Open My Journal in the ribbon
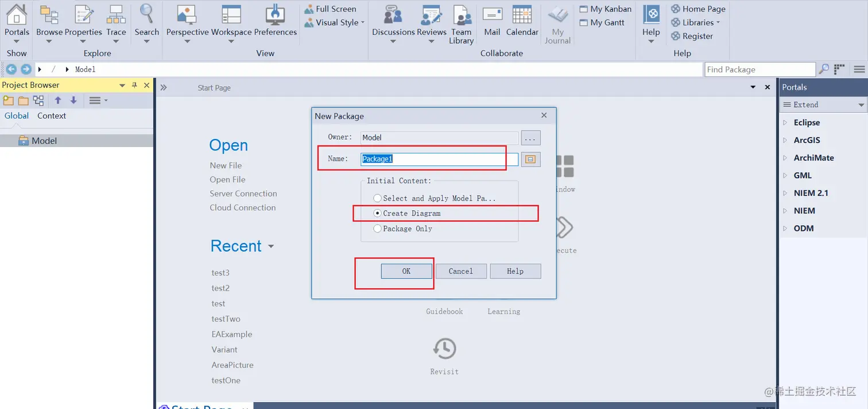 point(558,25)
